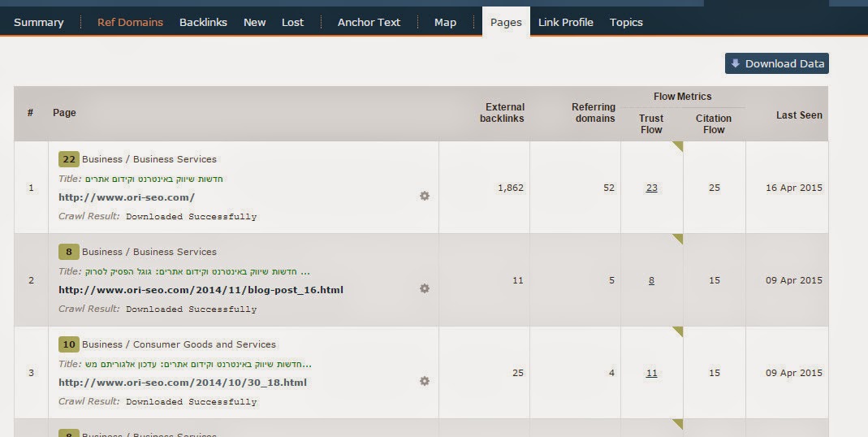The height and width of the screenshot is (437, 868).
Task: Open the blog-post_16.html URL link
Action: pyautogui.click(x=201, y=290)
